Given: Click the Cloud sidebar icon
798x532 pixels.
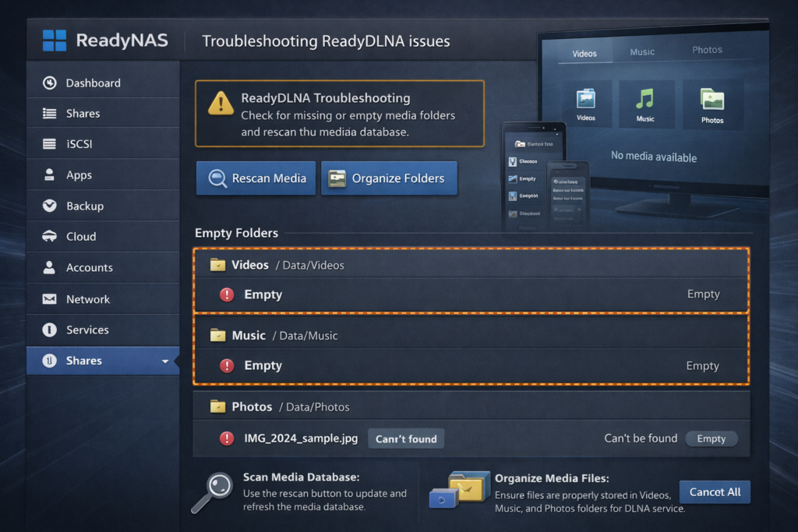Looking at the screenshot, I should point(49,237).
